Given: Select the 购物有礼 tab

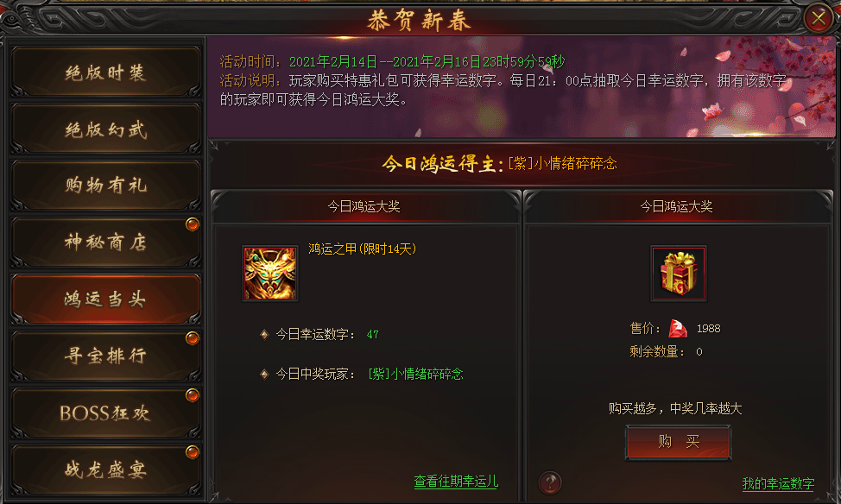Looking at the screenshot, I should tap(105, 186).
